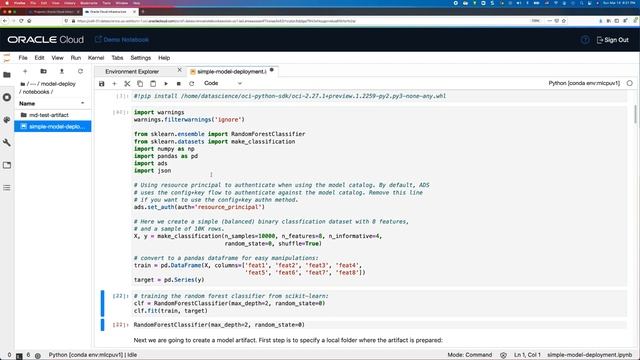Open the Settings menu
Screen dimensions: 640x360
click(x=140, y=58)
